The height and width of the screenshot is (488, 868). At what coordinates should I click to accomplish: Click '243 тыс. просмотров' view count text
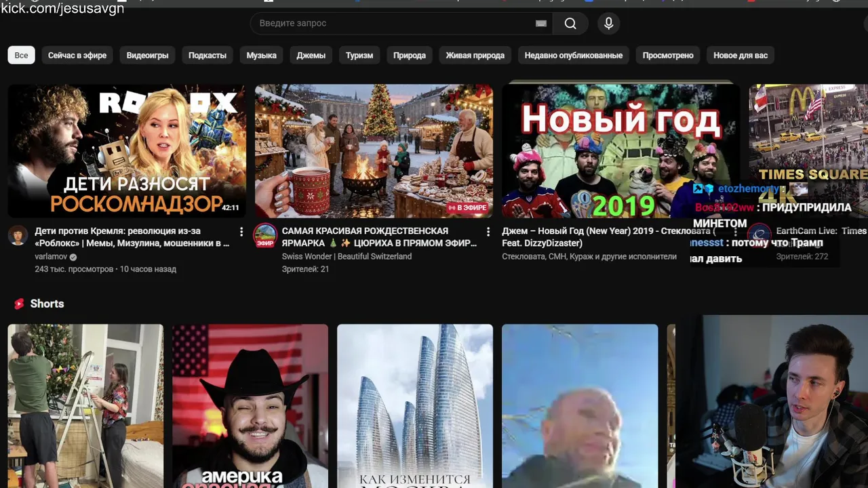74,269
